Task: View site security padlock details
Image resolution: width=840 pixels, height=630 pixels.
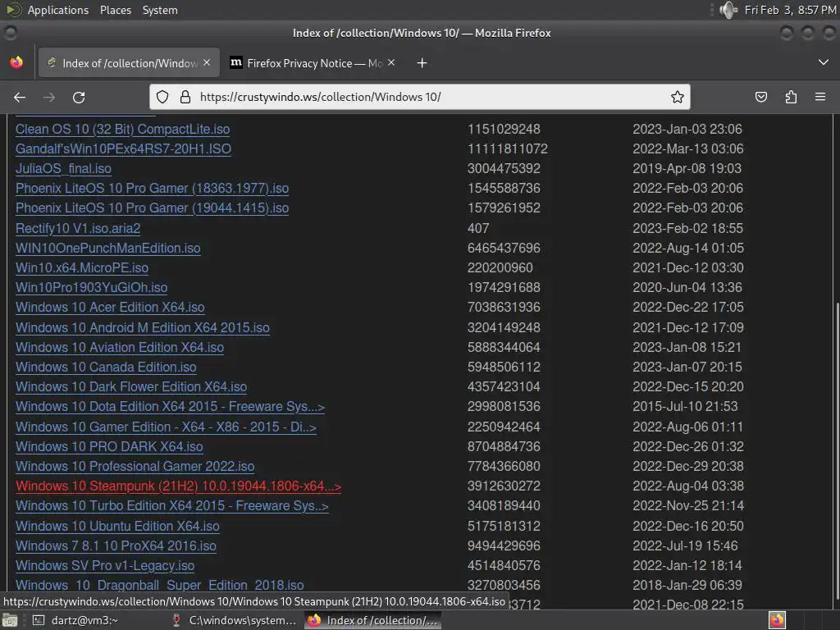Action: pos(185,97)
